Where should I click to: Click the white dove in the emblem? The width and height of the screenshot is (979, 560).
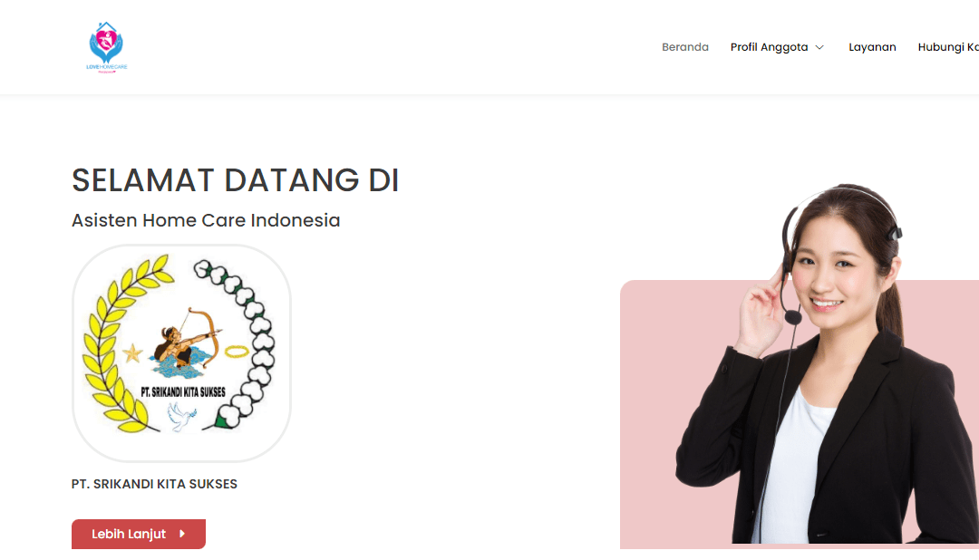tap(181, 416)
